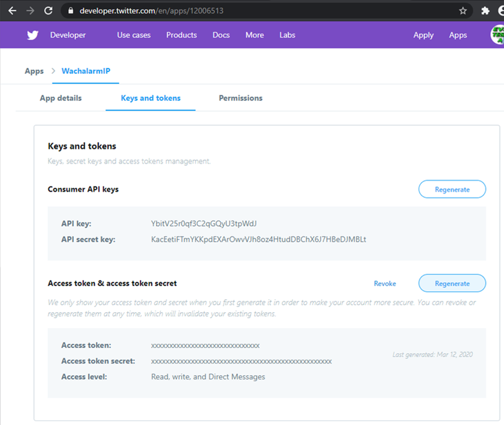Screen dimensions: 504x425
Task: Click the API secret key: label
Action: tap(88, 239)
